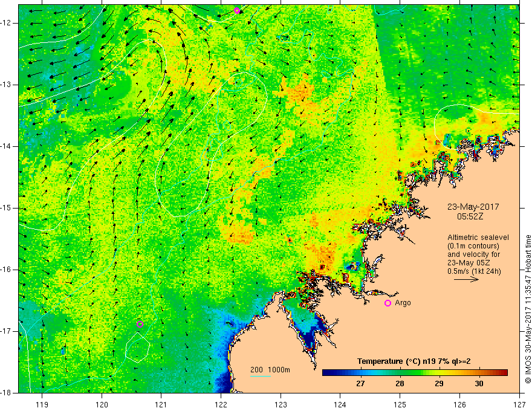
Task: Click the '119' longitude axis label
Action: (42, 404)
